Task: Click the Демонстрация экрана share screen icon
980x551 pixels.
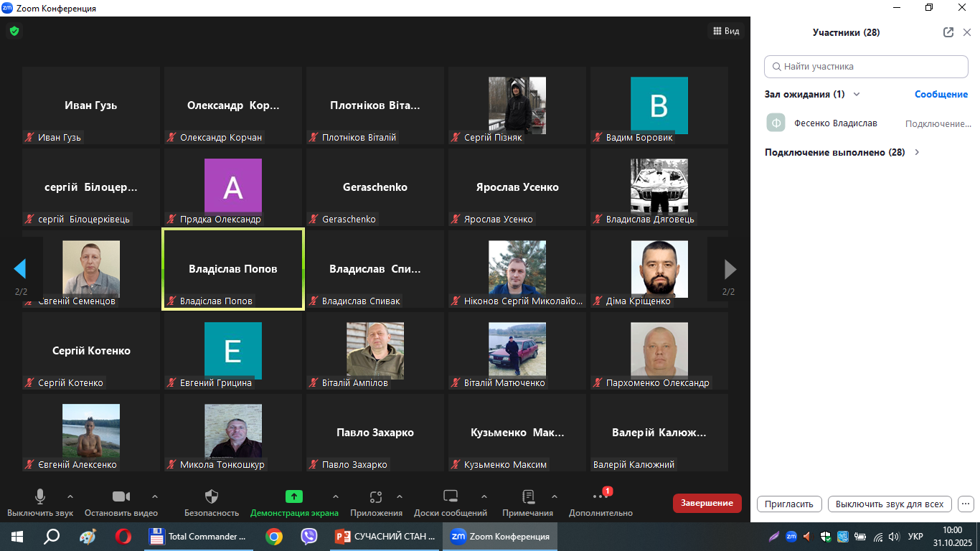Action: pos(294,496)
